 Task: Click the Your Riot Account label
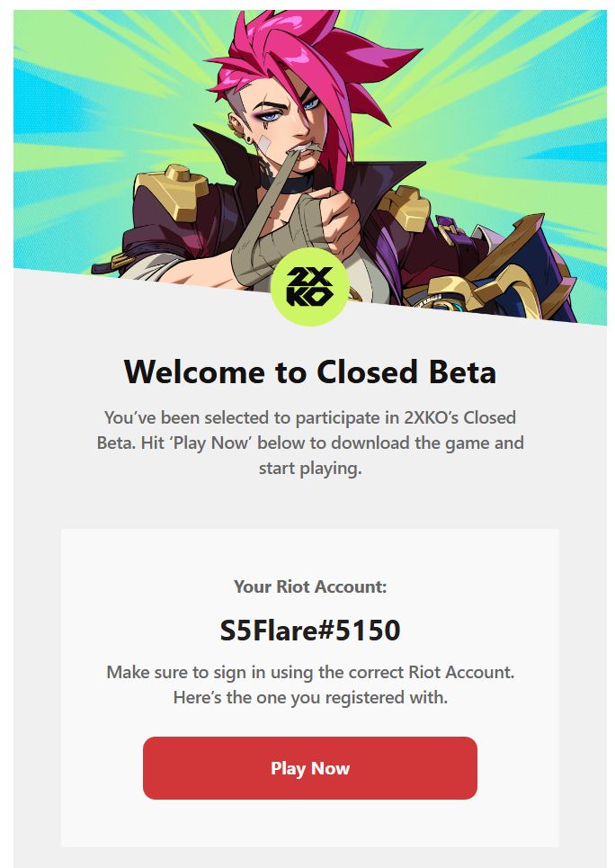pyautogui.click(x=309, y=587)
